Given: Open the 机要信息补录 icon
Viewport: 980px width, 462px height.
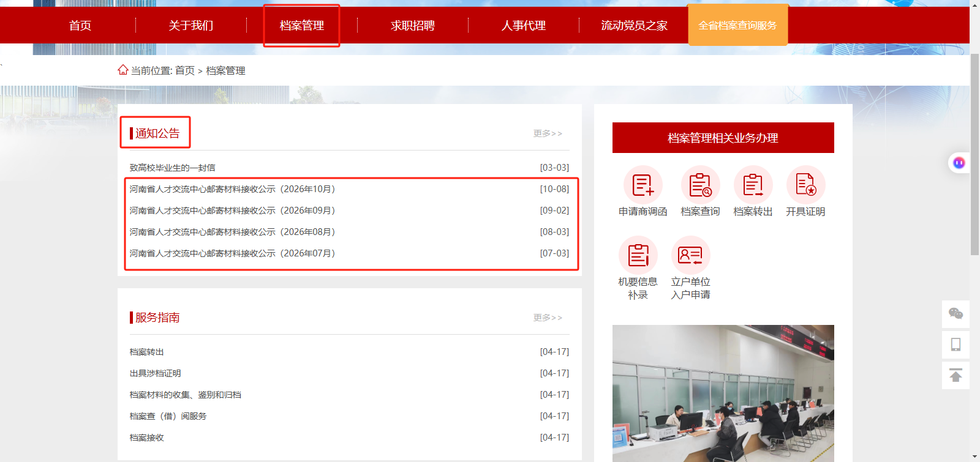Looking at the screenshot, I should coord(638,255).
